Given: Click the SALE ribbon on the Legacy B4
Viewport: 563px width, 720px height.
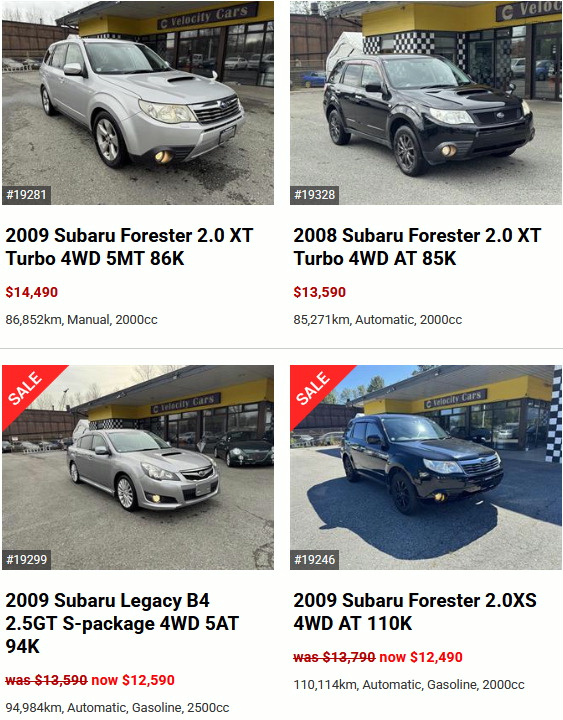Looking at the screenshot, I should point(26,388).
